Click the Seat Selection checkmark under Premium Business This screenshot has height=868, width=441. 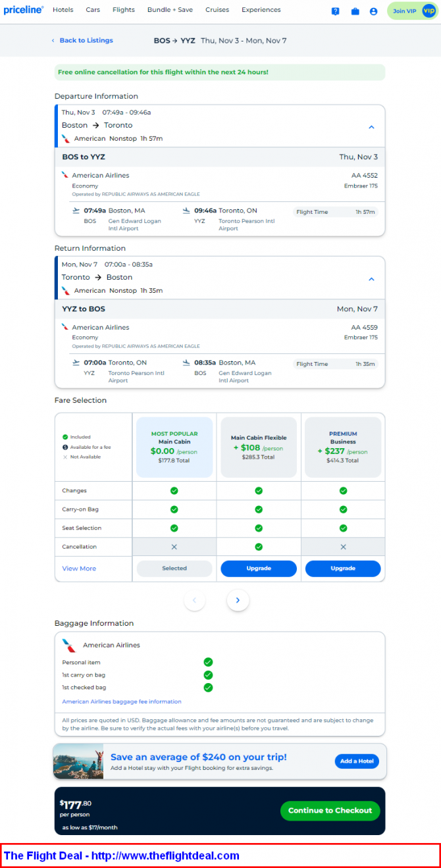343,528
